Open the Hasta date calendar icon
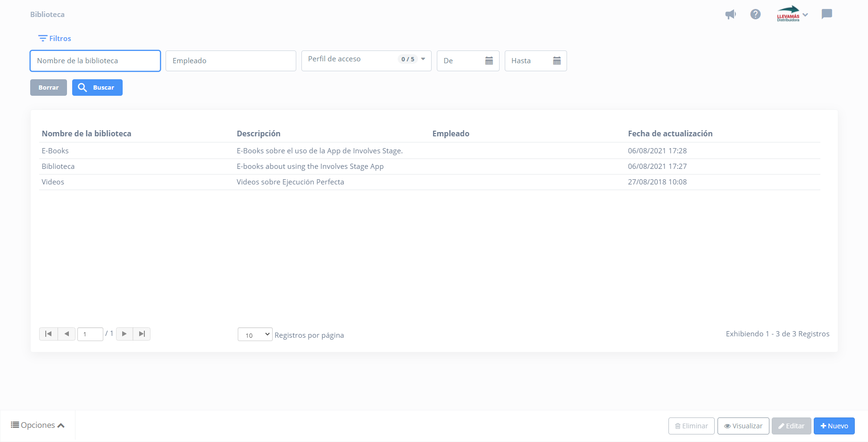This screenshot has width=868, height=442. pyautogui.click(x=557, y=61)
